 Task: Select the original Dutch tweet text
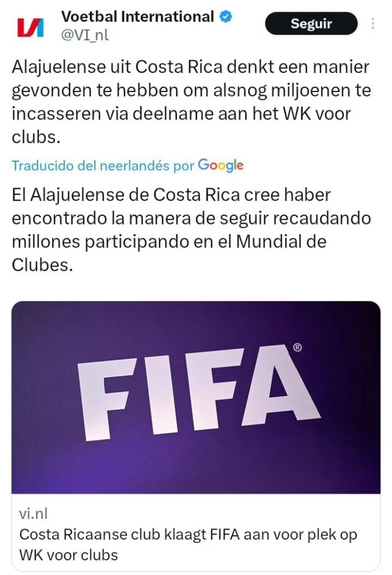click(x=191, y=102)
